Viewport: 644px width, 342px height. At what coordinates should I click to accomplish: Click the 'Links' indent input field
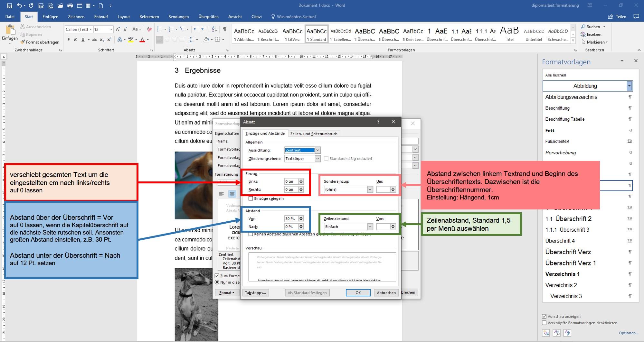pyautogui.click(x=291, y=181)
